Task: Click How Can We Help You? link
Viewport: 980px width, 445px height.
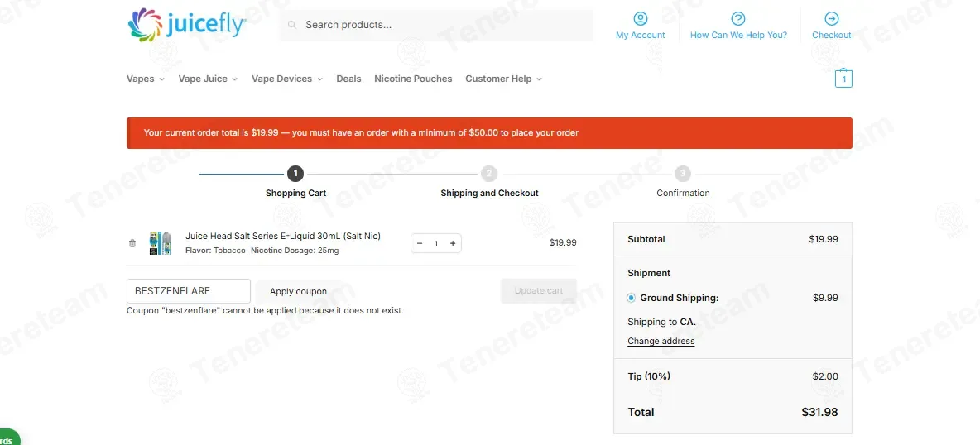Action: 739,35
